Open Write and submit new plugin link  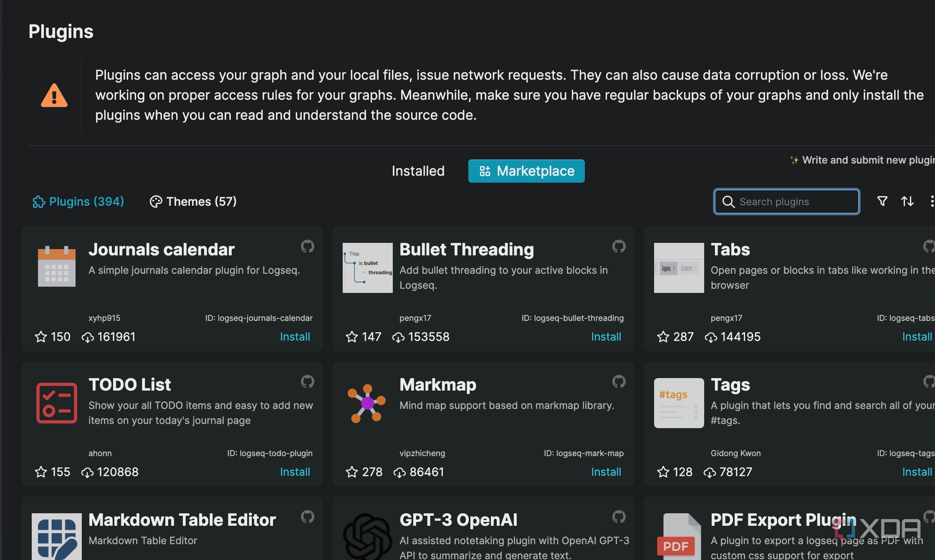point(864,160)
